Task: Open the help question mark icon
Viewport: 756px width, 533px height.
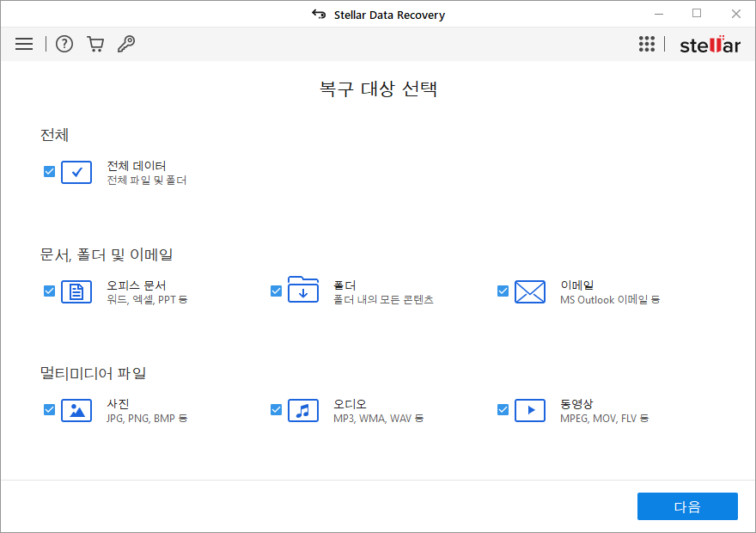Action: [64, 44]
